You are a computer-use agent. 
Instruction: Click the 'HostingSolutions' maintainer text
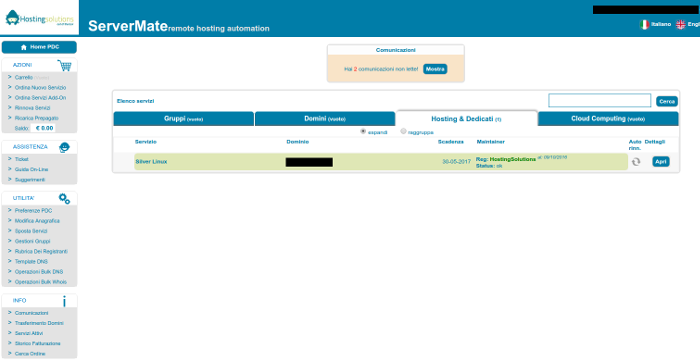pyautogui.click(x=512, y=159)
